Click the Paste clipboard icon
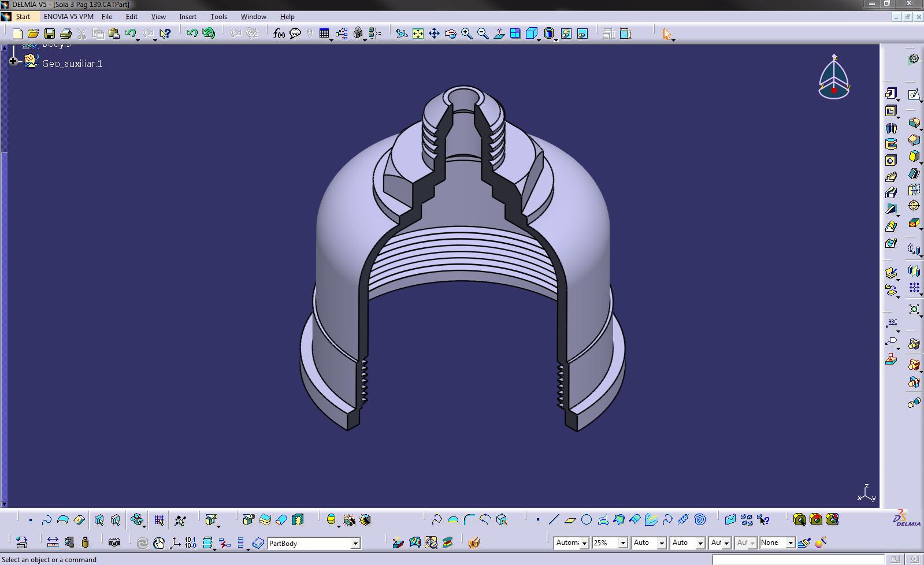 pyautogui.click(x=114, y=34)
